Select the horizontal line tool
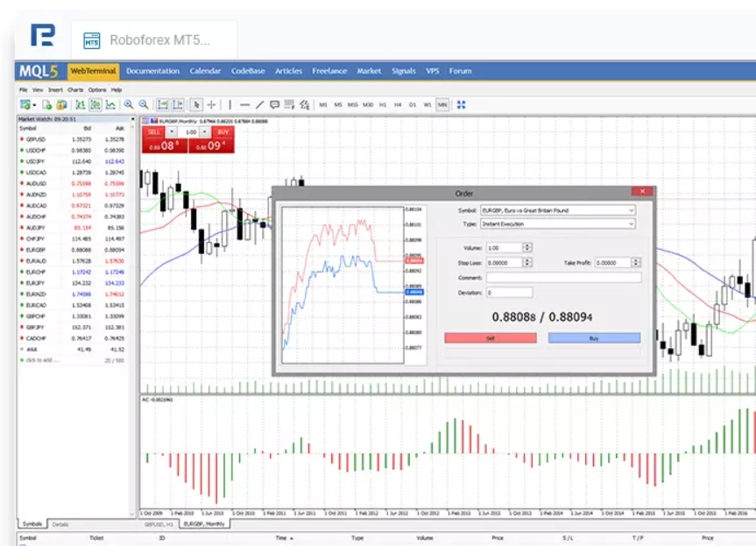Image resolution: width=756 pixels, height=546 pixels. [245, 104]
